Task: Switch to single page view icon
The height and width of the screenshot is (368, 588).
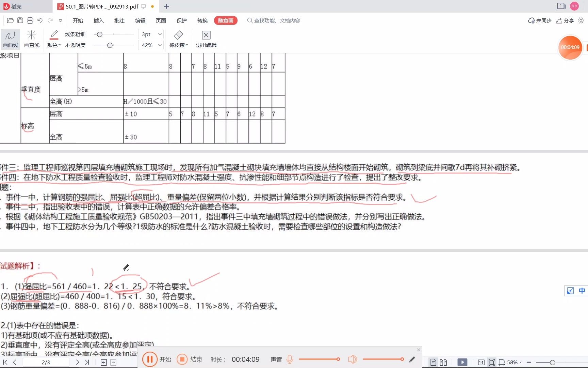Action: tap(433, 363)
